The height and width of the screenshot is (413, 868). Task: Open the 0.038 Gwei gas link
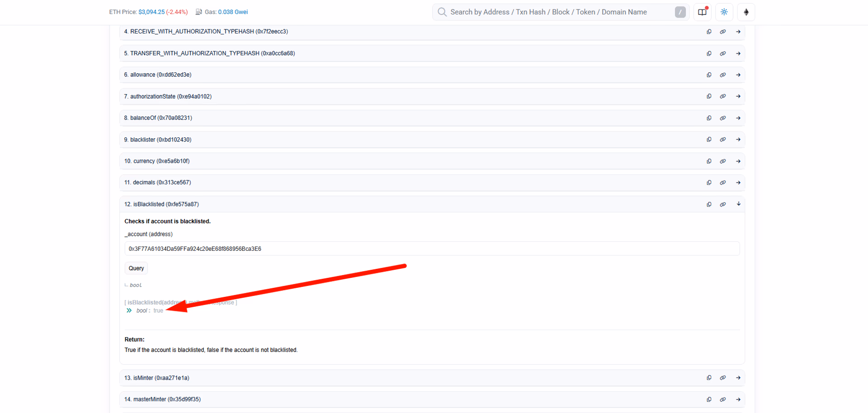[233, 12]
